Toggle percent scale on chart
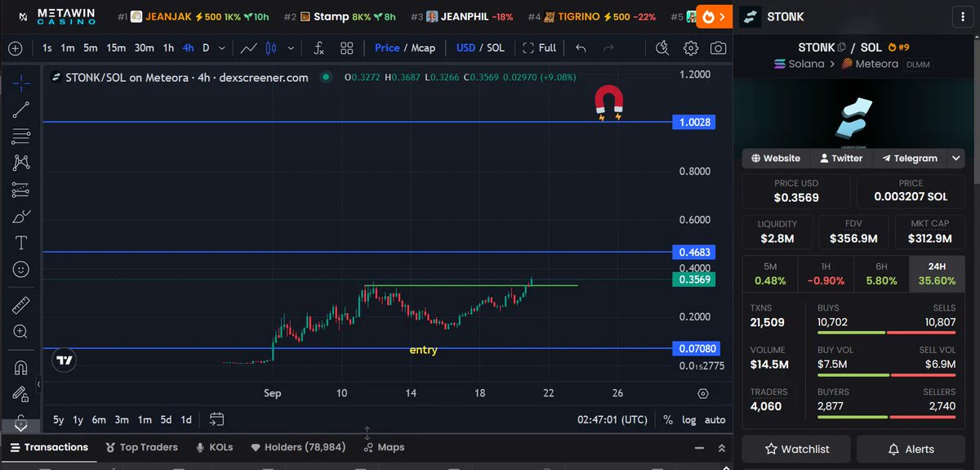The image size is (980, 470). point(668,420)
